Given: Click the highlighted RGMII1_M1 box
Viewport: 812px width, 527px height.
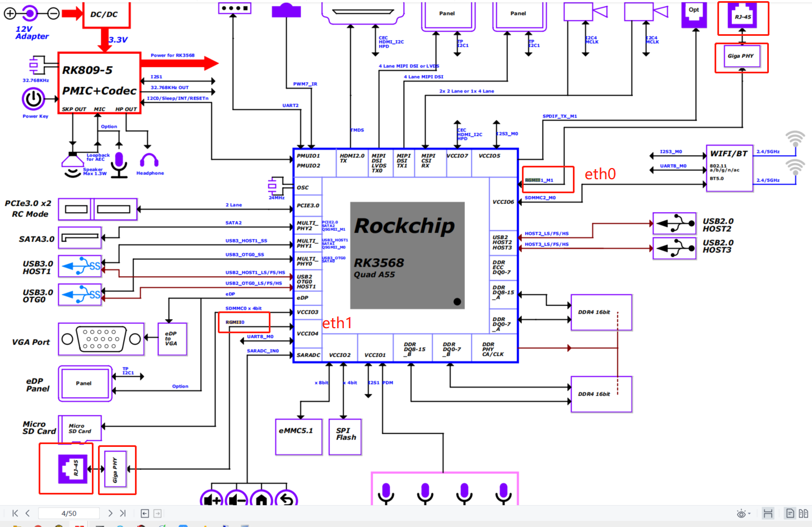Looking at the screenshot, I should 548,179.
